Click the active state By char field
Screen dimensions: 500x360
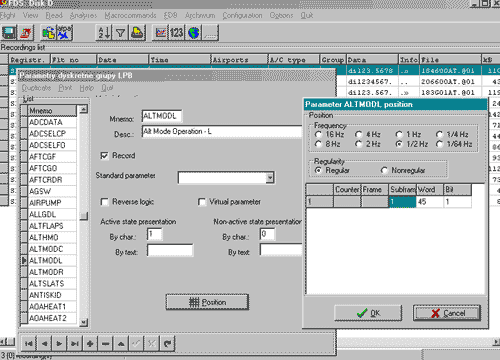[x=154, y=234]
